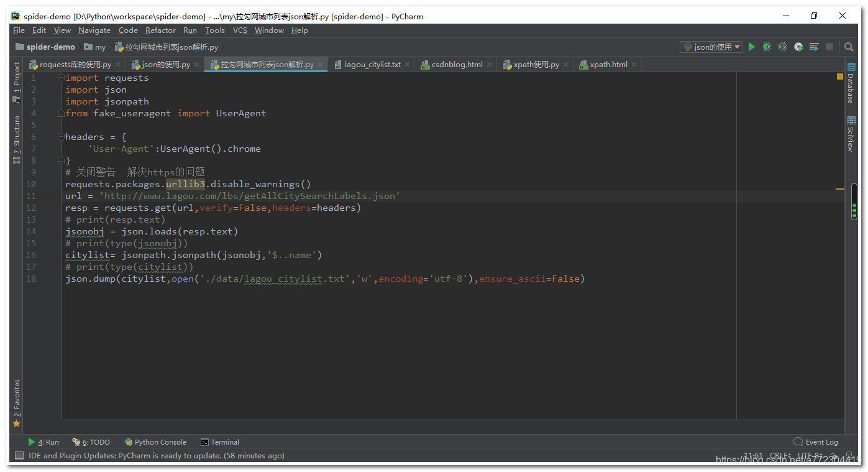Open Search Everywhere magnifier icon
The image size is (868, 472).
coord(849,47)
